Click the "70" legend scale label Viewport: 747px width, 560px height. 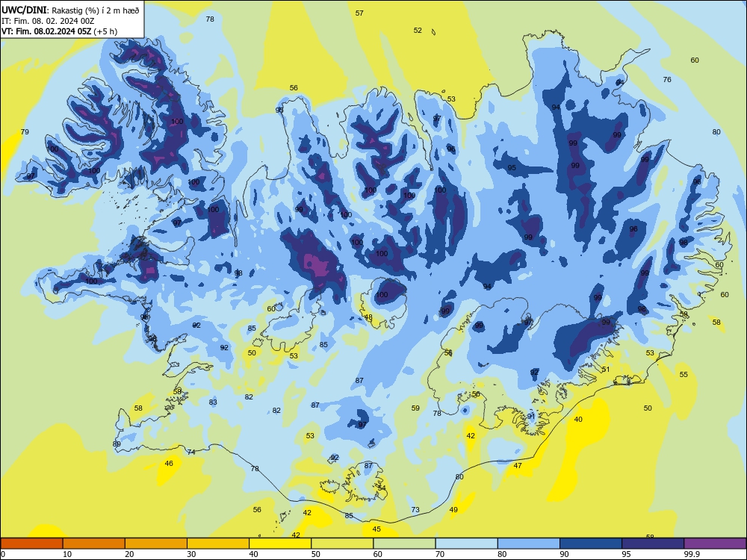(x=440, y=554)
